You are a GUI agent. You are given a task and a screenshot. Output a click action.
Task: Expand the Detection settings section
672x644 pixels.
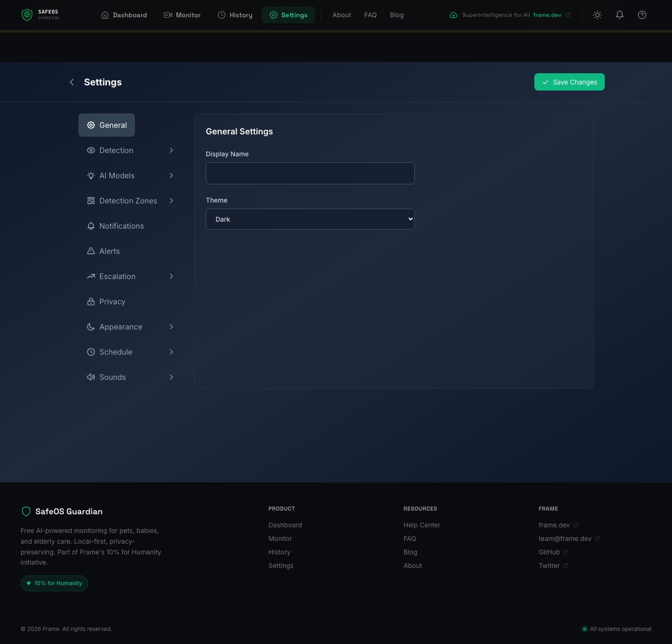(x=171, y=150)
